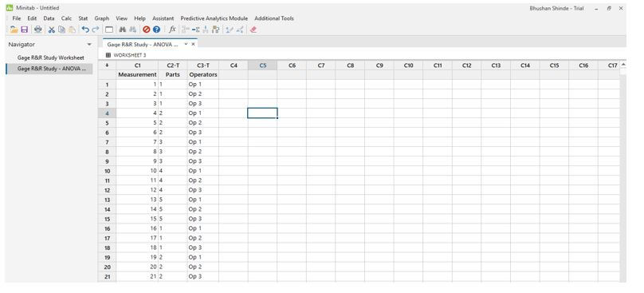Select column header C10
The height and width of the screenshot is (293, 644).
(408, 65)
